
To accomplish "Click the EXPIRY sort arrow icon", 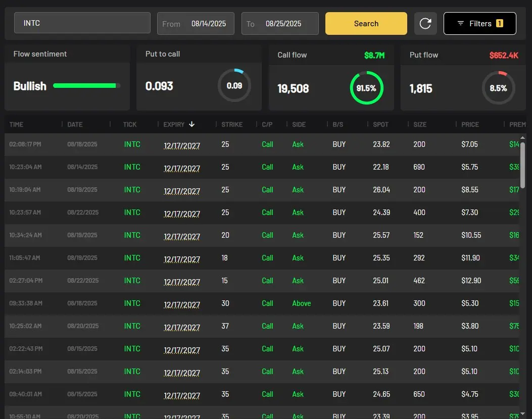I will (x=191, y=124).
